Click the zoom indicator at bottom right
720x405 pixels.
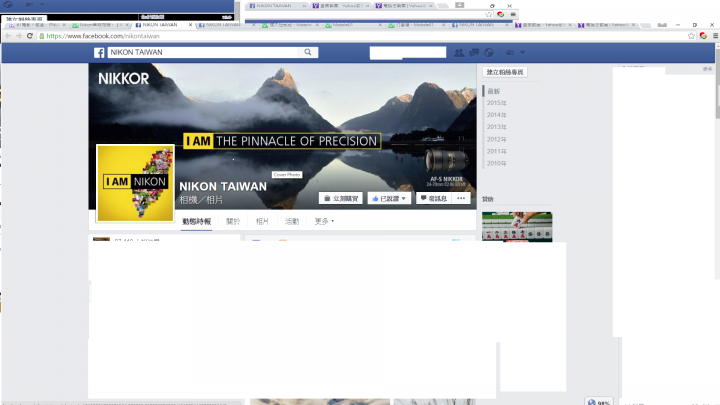click(x=599, y=402)
